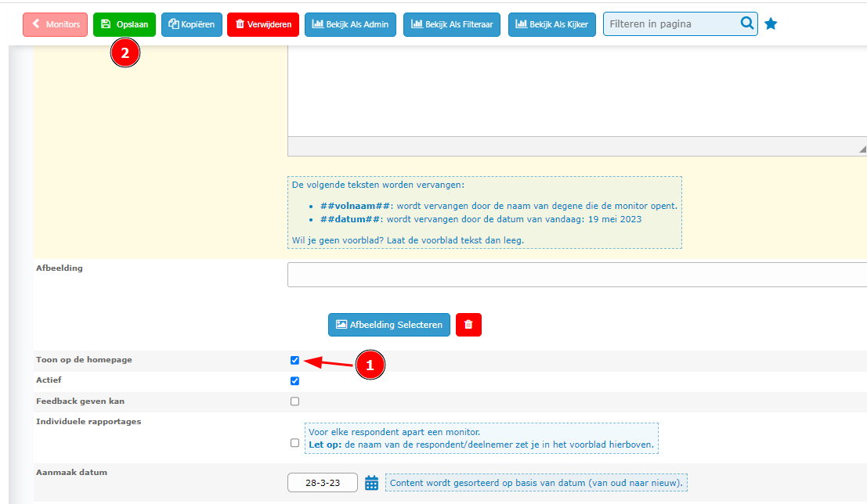Open Bekijk Als Kijker view

click(x=552, y=24)
